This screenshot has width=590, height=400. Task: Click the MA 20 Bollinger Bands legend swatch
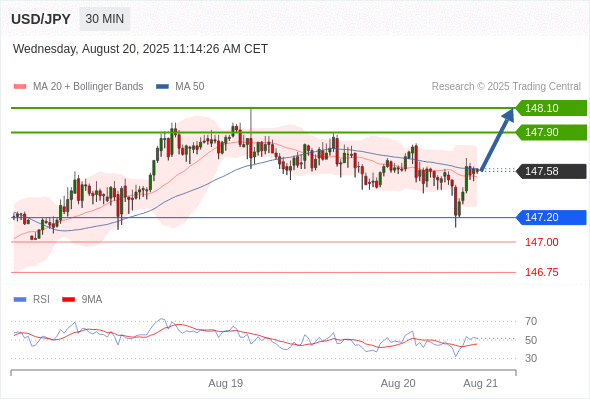pos(20,87)
